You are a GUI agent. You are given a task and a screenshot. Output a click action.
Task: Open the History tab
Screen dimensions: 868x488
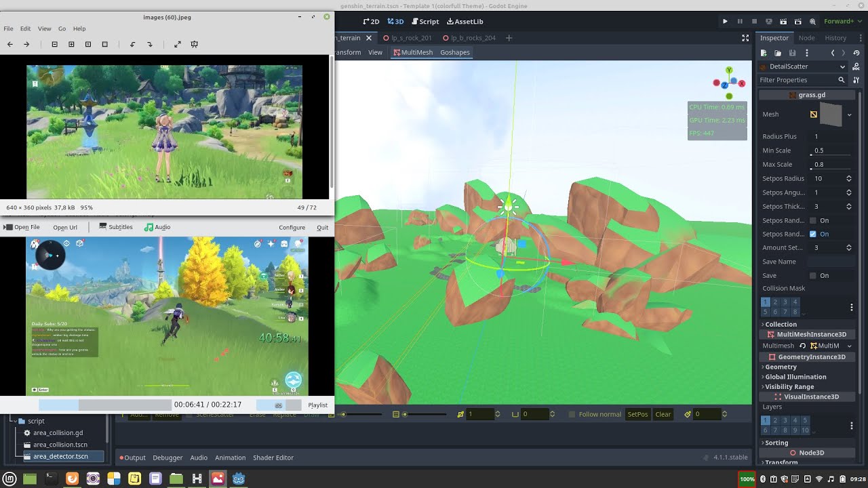pyautogui.click(x=835, y=38)
